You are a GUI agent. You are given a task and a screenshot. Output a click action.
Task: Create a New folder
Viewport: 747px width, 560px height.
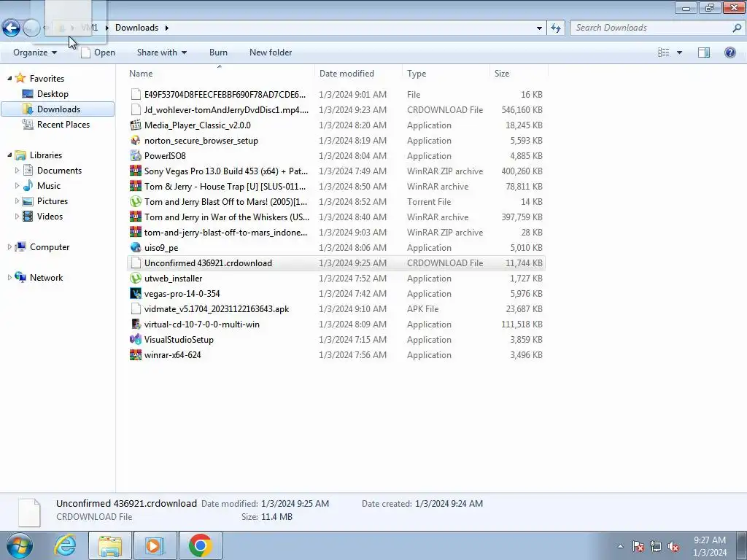click(271, 52)
